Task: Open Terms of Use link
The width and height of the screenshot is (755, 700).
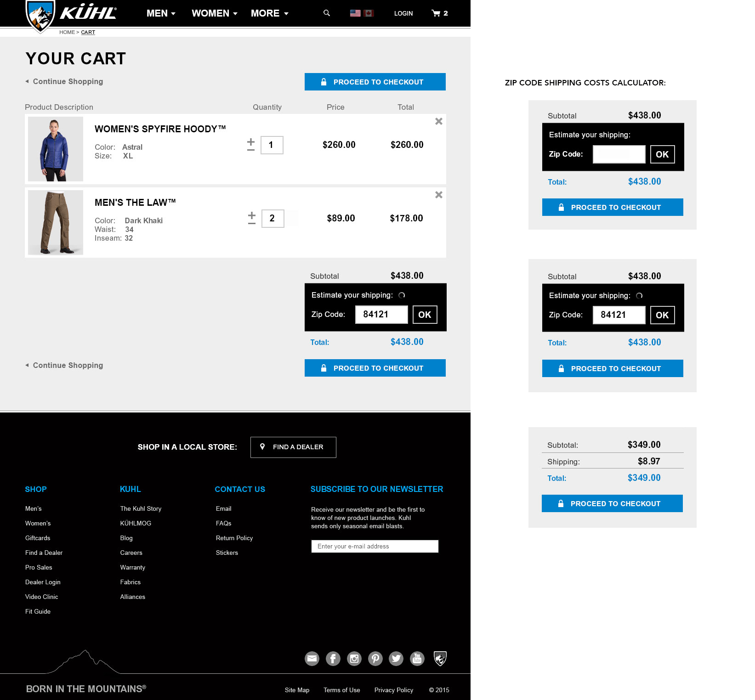Action: point(342,690)
